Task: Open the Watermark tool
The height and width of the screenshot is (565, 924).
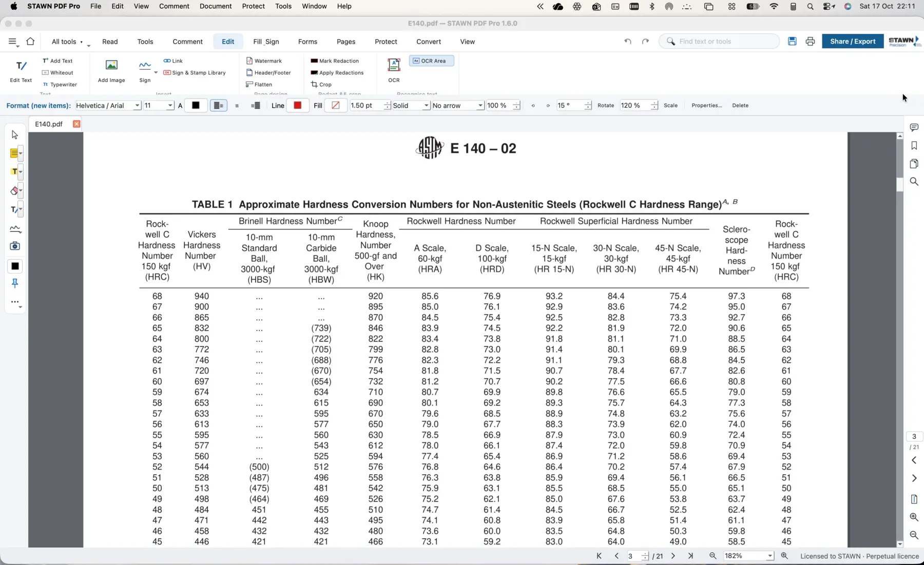Action: coord(264,61)
